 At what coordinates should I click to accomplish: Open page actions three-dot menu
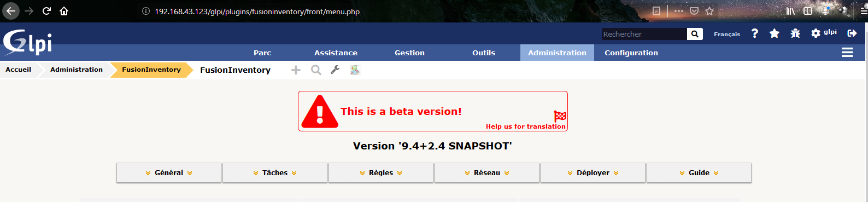click(x=679, y=11)
